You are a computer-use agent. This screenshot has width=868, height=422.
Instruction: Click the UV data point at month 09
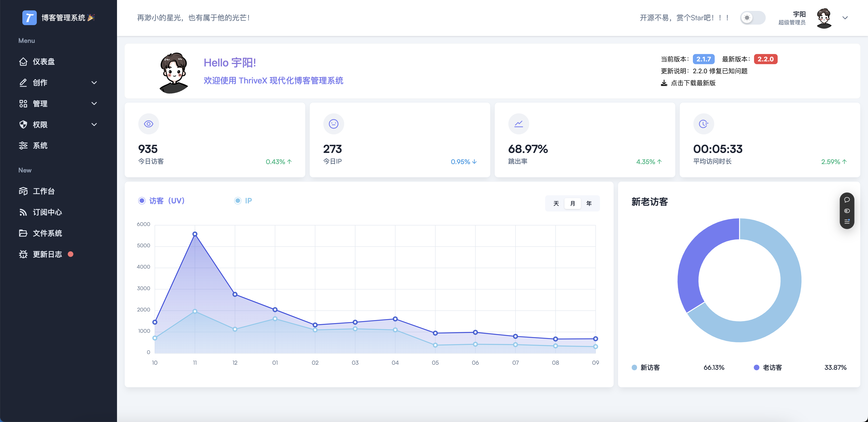[x=595, y=339]
